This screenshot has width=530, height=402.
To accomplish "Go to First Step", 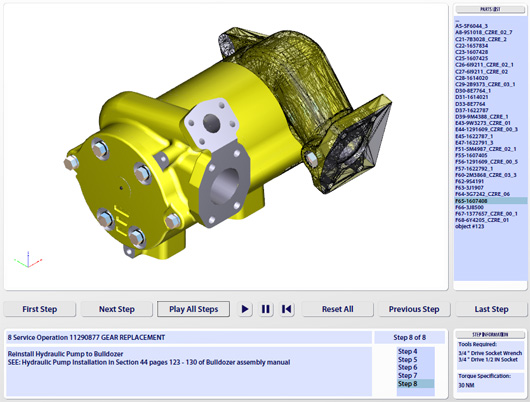I will (40, 309).
